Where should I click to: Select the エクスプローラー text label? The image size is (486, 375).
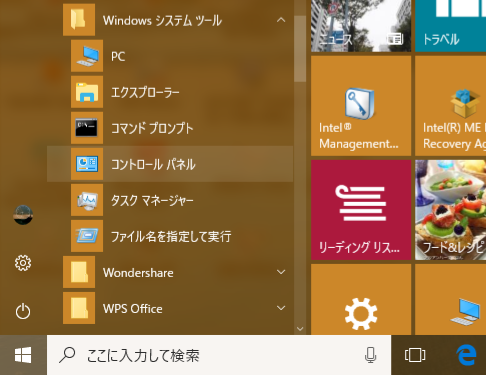pos(145,92)
